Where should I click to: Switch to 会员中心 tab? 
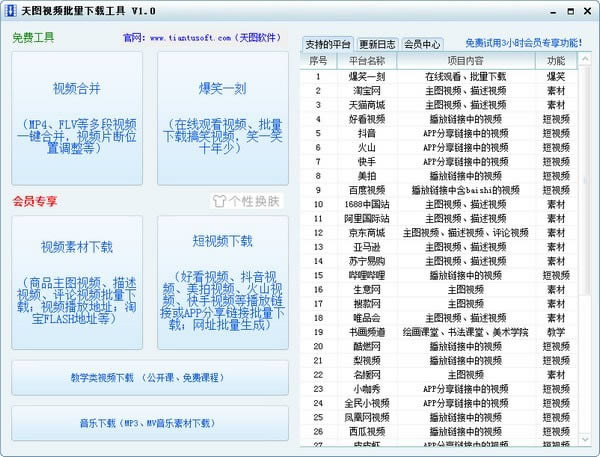422,44
